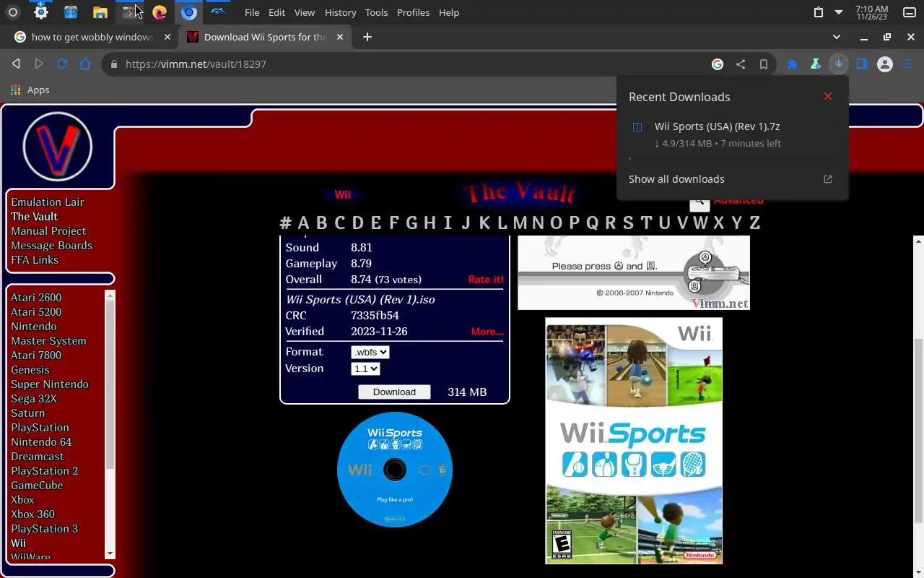Viewport: 924px width, 578px height.
Task: Open the extensions puzzle icon
Action: point(792,64)
